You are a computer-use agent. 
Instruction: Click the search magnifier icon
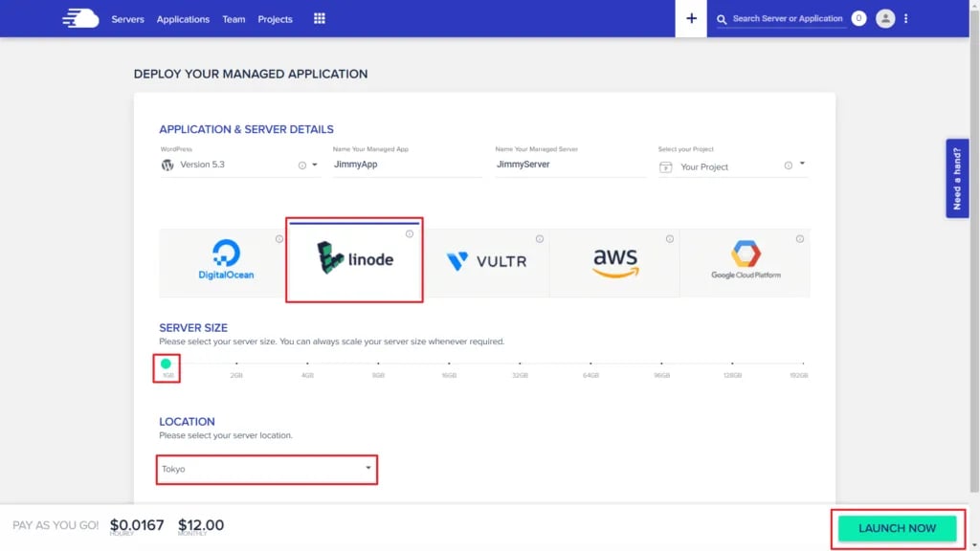722,19
